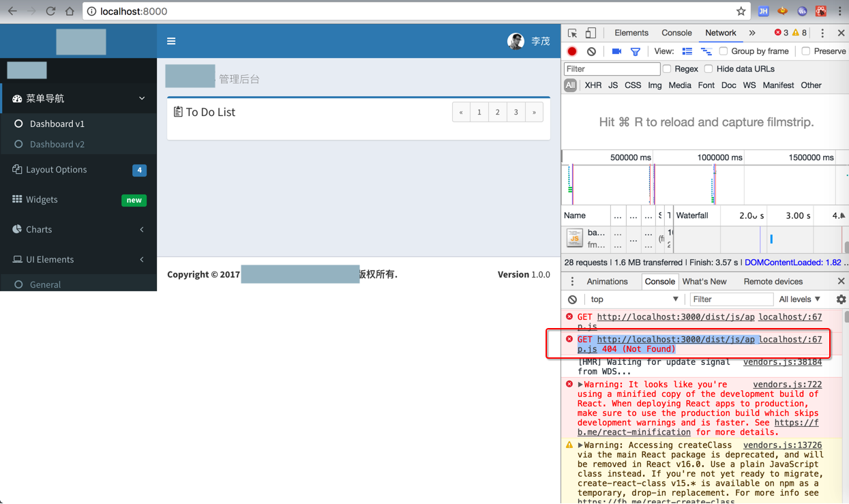The height and width of the screenshot is (504, 849).
Task: Click network timeline overview graph
Action: point(705,184)
